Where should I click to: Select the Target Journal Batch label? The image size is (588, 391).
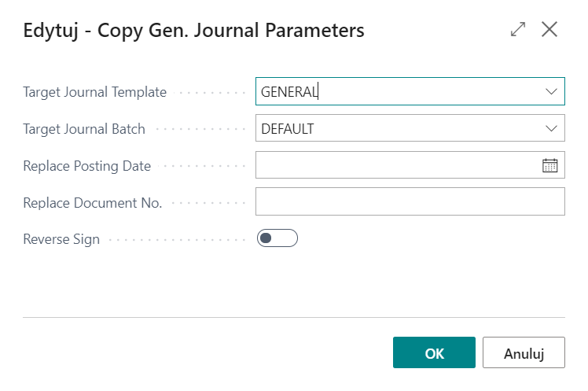click(84, 129)
